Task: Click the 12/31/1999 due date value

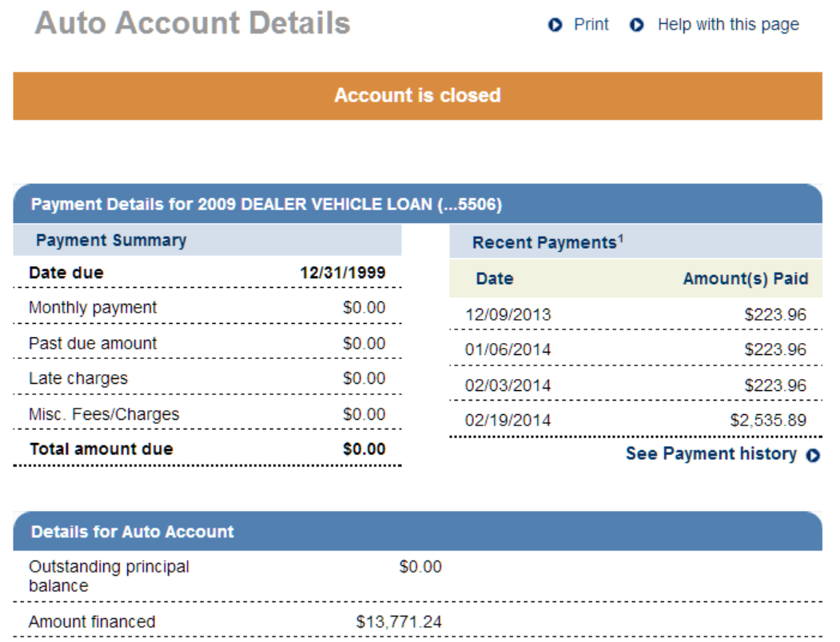Action: coord(342,273)
